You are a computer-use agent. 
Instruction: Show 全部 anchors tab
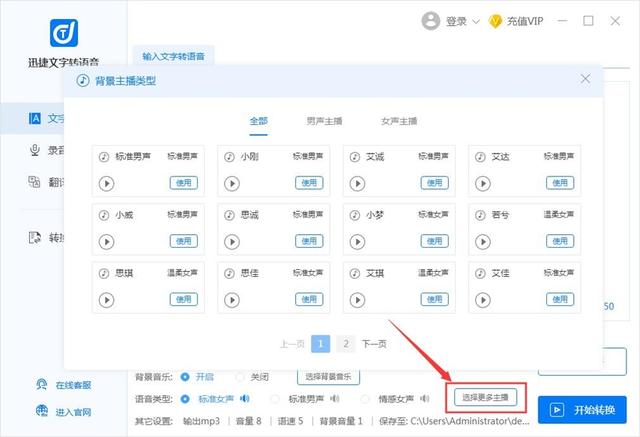click(259, 121)
